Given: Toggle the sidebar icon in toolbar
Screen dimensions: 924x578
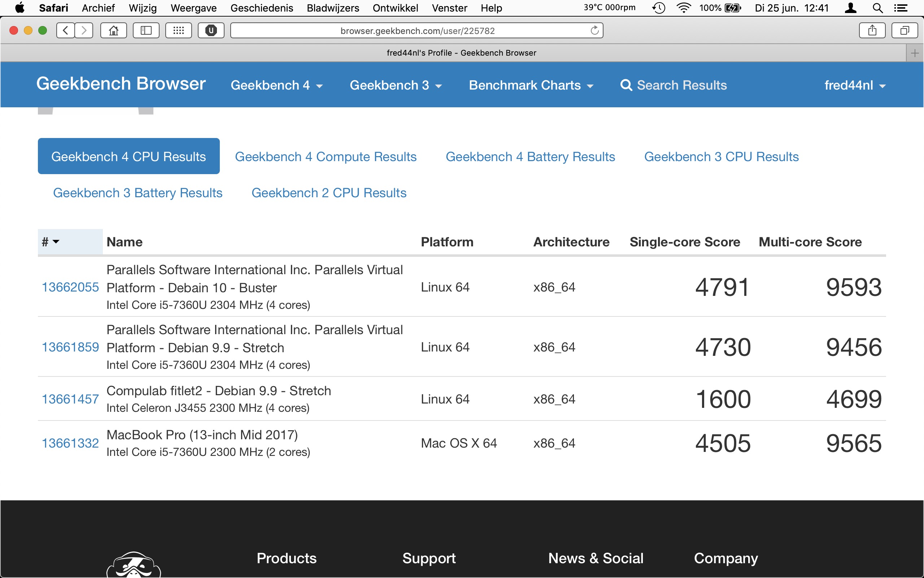Looking at the screenshot, I should click(146, 31).
